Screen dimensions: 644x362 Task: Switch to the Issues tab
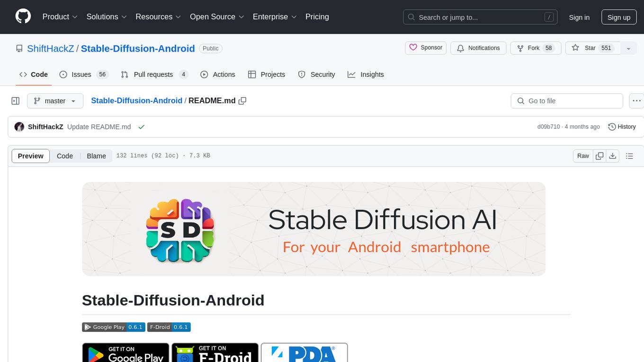pyautogui.click(x=84, y=74)
